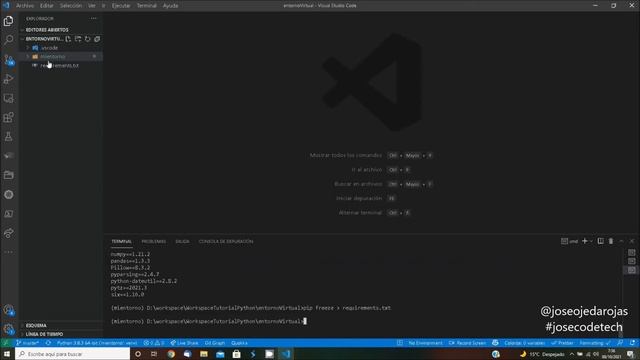Viewport: 640px width, 360px height.
Task: Open the Testing flask view
Action: (x=9, y=137)
